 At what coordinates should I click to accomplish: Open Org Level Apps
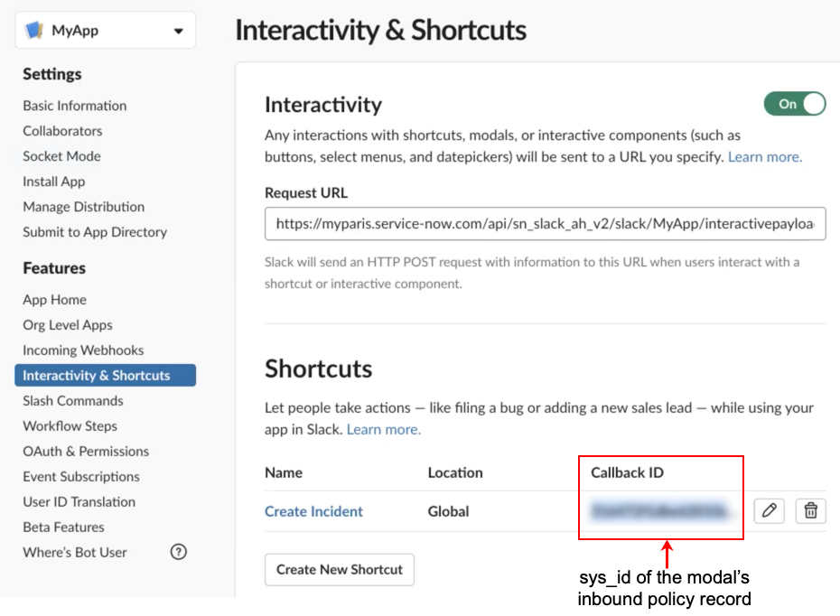point(68,325)
